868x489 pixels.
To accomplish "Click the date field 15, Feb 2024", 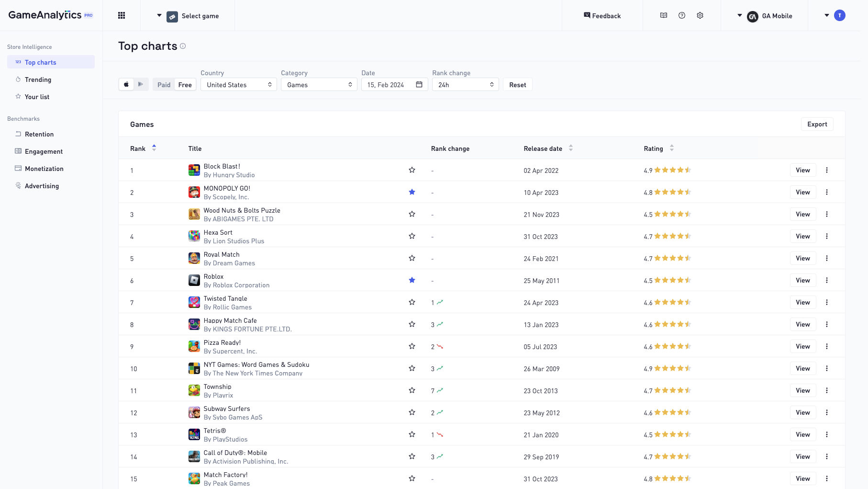I will (395, 84).
